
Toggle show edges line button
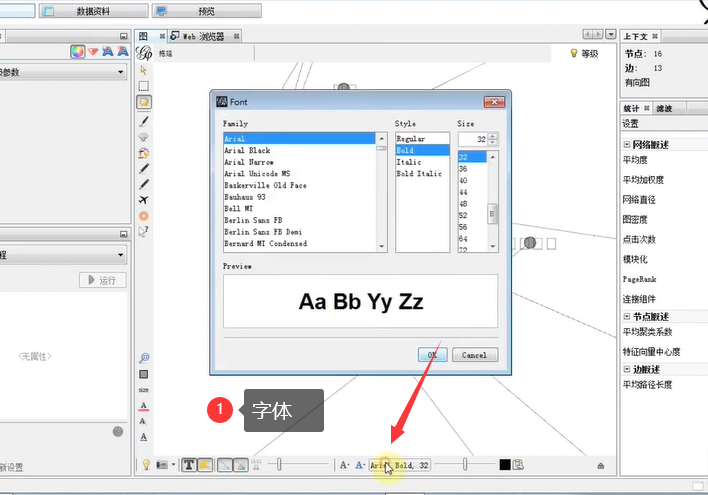(225, 465)
